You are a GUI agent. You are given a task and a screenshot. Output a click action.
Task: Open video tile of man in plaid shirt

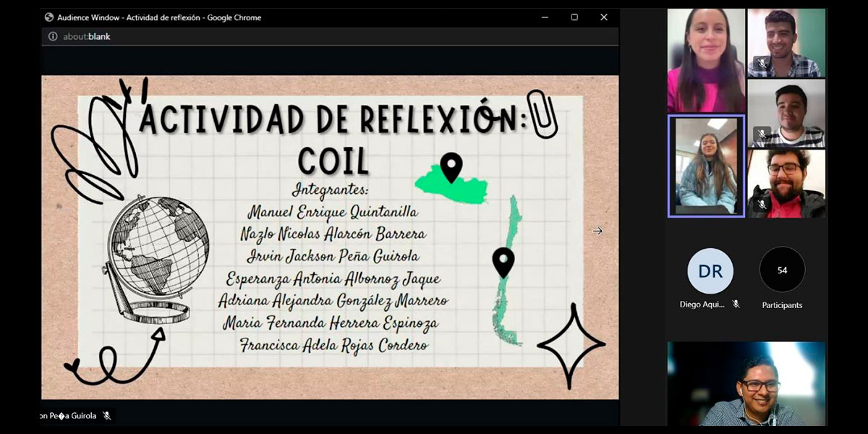pyautogui.click(x=786, y=43)
